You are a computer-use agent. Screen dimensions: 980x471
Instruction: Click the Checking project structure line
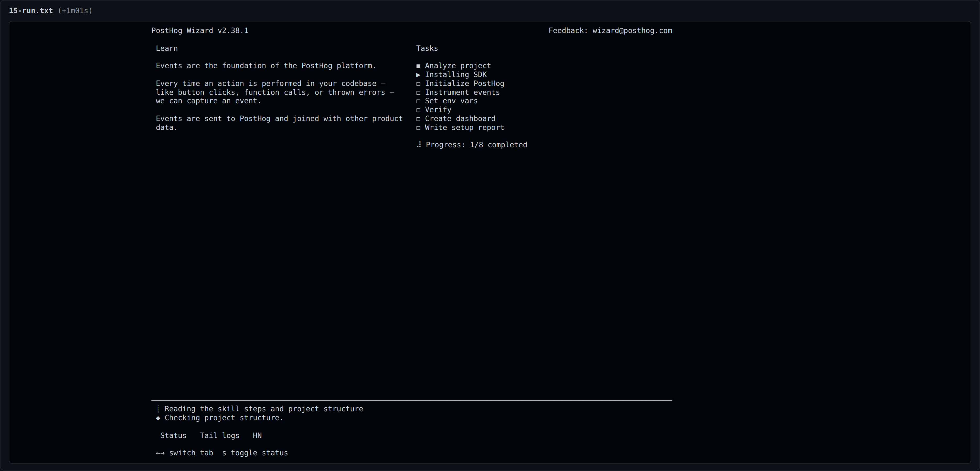tap(224, 418)
